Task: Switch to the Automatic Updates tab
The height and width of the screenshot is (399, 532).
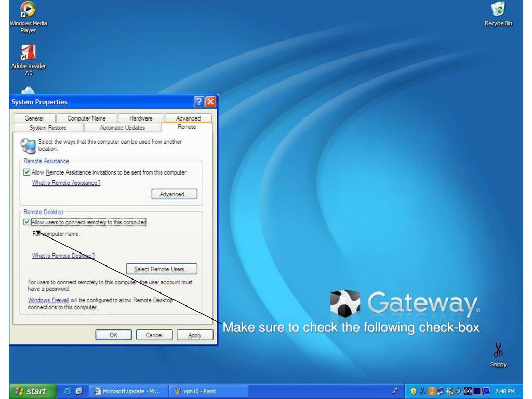Action: 122,128
